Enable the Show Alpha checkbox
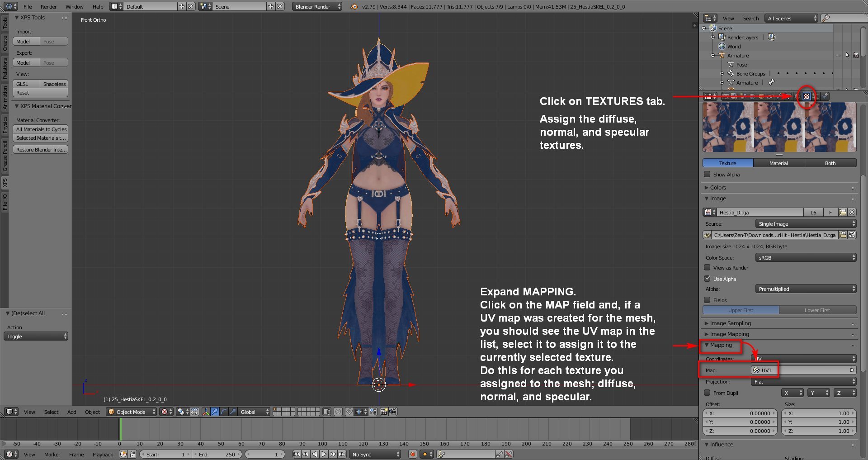This screenshot has width=868, height=460. pyautogui.click(x=707, y=174)
